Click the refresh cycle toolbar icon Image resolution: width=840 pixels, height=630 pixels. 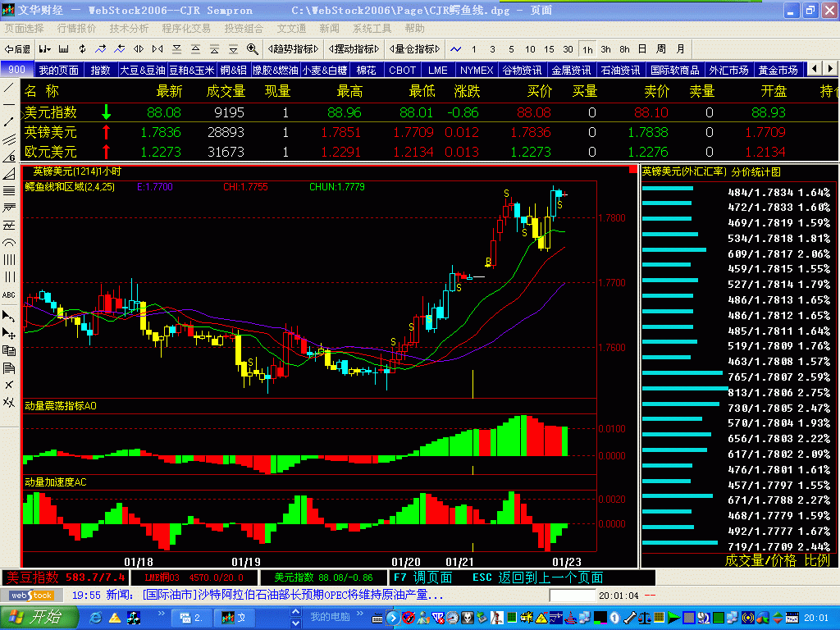(x=82, y=49)
